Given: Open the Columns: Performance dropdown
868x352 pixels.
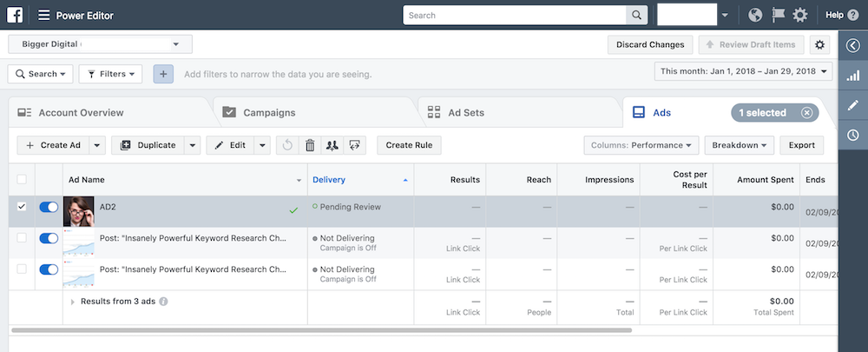Looking at the screenshot, I should tap(641, 145).
